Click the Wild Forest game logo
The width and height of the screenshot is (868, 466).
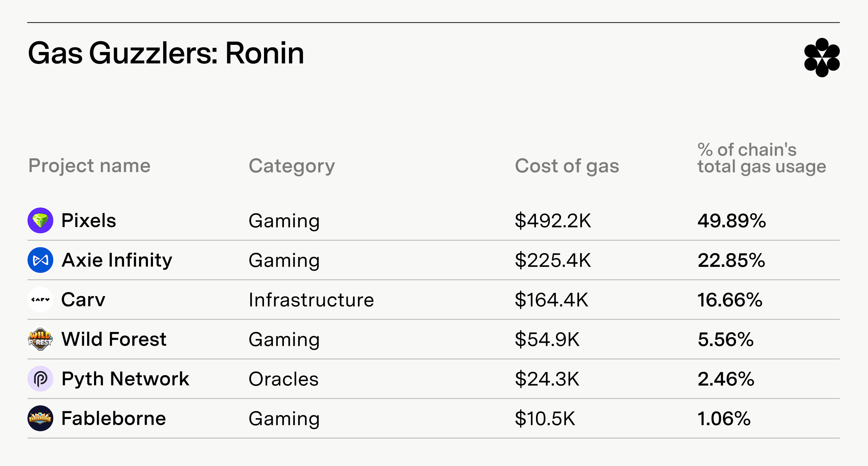point(41,339)
